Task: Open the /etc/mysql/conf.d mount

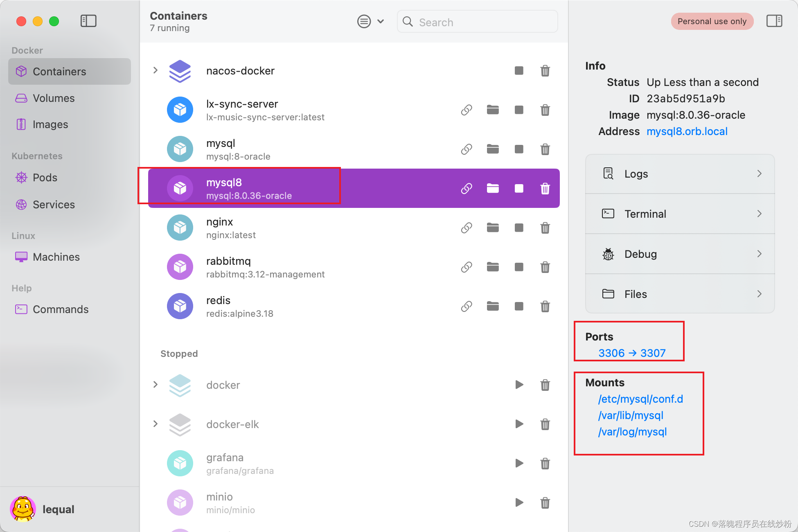Action: tap(640, 399)
